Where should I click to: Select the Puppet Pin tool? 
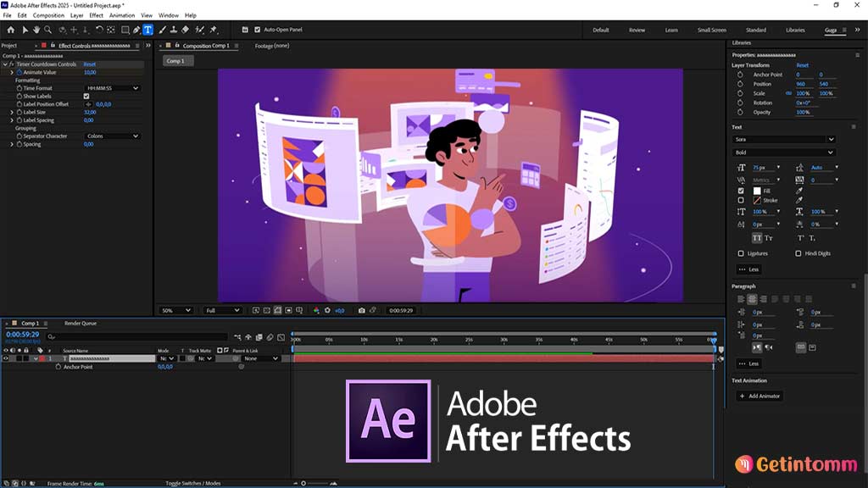pyautogui.click(x=214, y=30)
